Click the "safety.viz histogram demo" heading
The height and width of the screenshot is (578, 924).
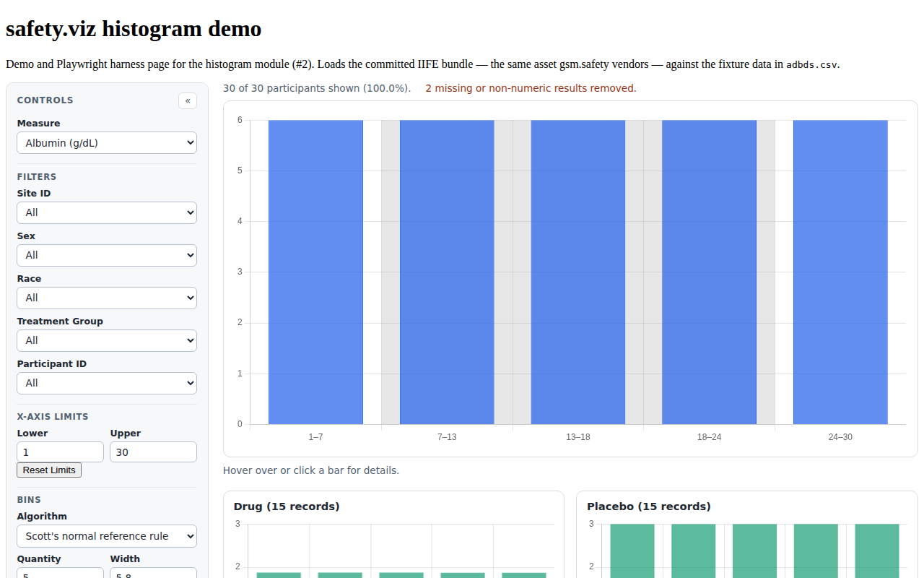tap(134, 29)
